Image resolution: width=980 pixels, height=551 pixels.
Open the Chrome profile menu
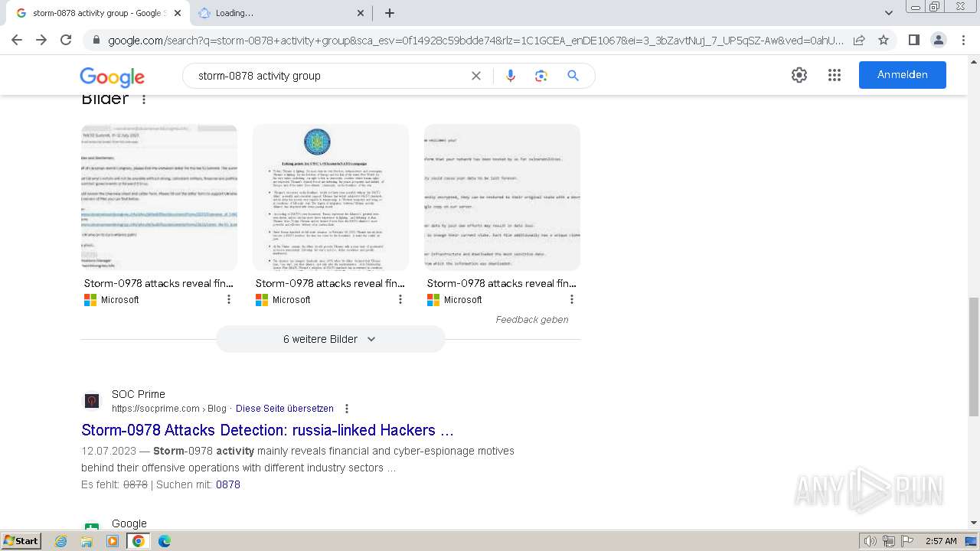938,40
